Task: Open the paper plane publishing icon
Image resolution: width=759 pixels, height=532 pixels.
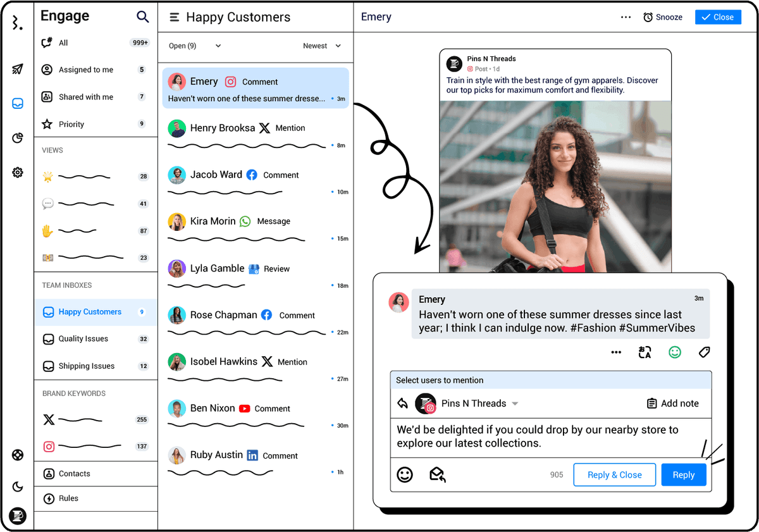Action: [17, 70]
